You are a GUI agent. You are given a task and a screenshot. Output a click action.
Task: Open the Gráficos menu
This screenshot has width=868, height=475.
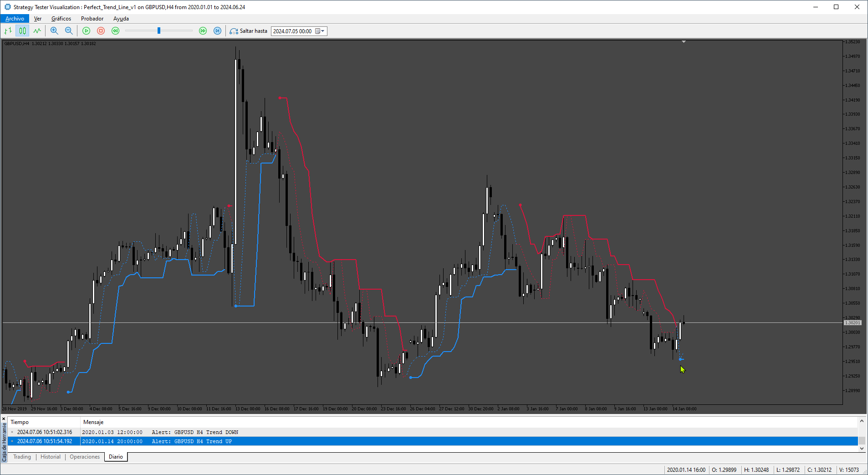[x=61, y=19]
